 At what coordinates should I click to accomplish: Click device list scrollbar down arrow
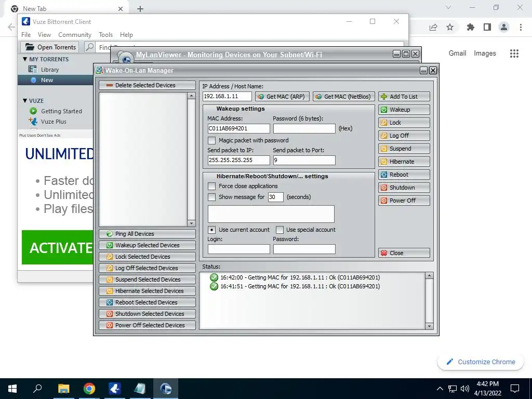(x=191, y=223)
